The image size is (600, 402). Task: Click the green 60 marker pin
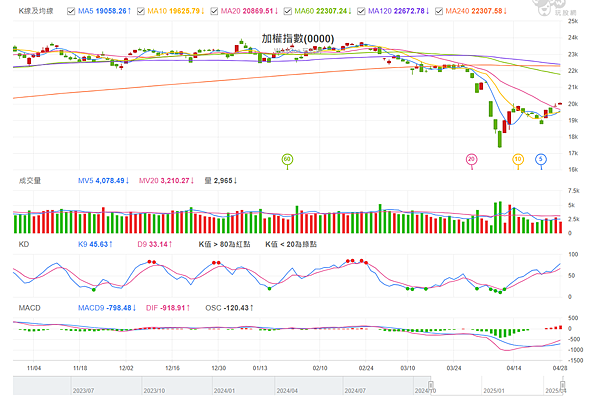click(x=287, y=160)
